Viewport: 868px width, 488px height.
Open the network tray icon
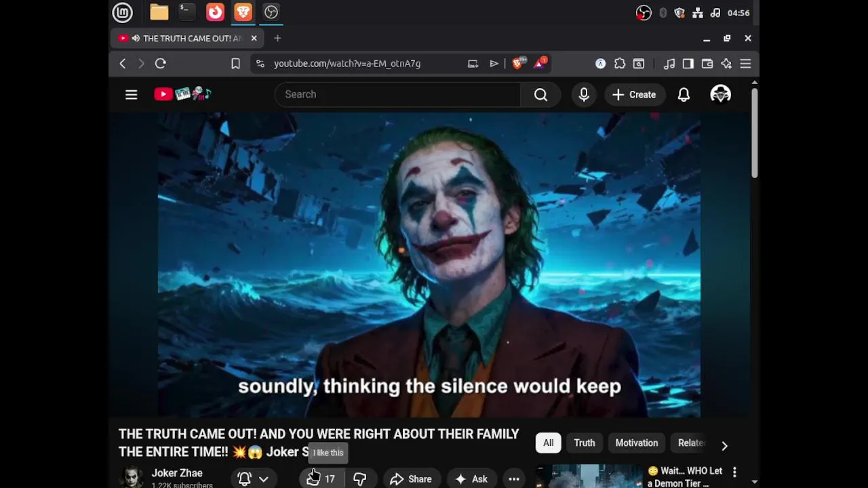697,13
